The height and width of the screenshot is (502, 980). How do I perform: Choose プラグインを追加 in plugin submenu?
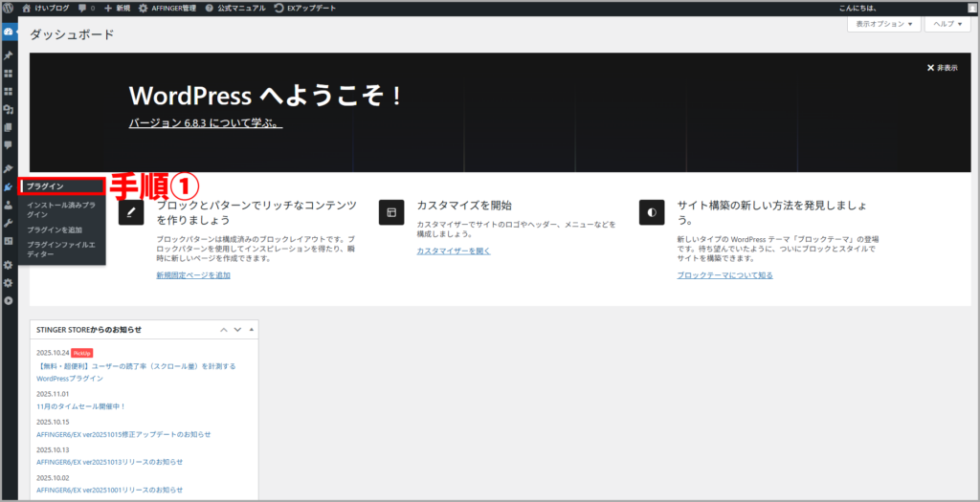pos(55,229)
